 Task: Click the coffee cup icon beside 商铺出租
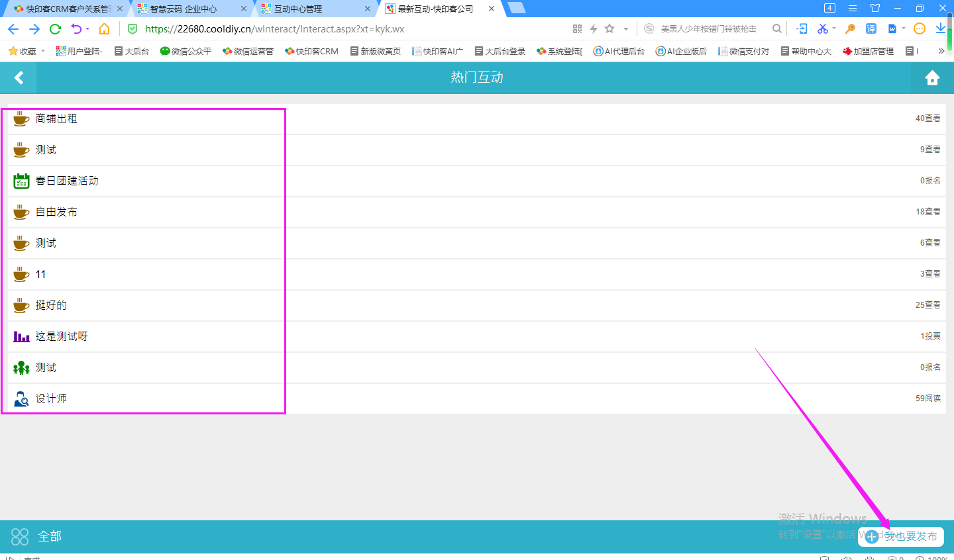pos(21,118)
